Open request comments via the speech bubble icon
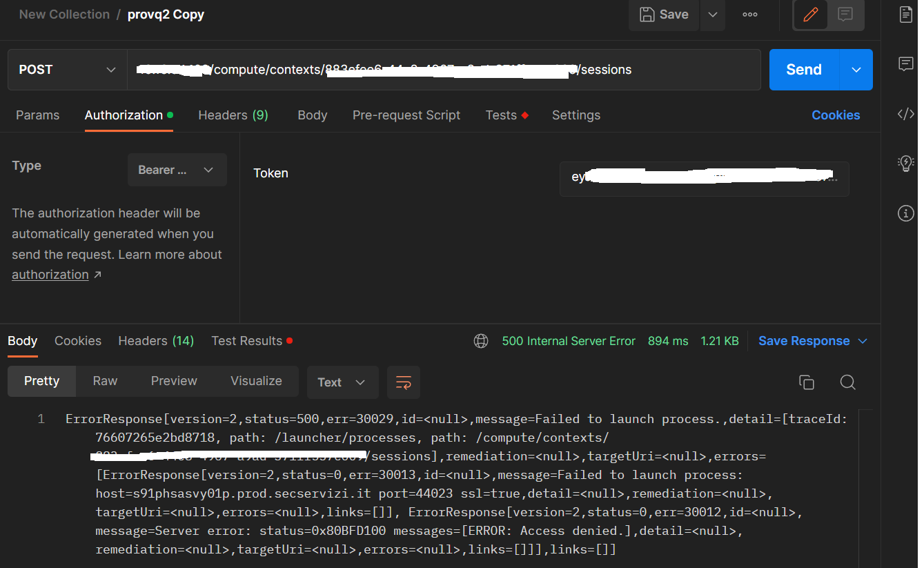 coord(846,14)
